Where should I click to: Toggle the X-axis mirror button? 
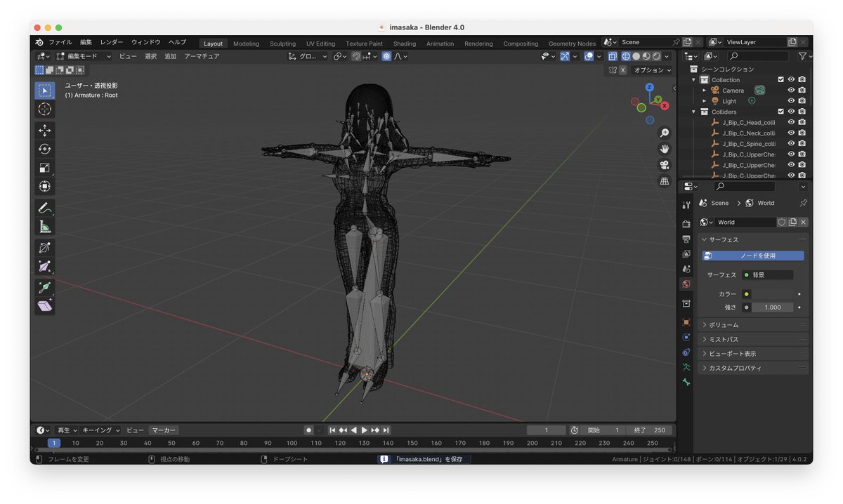(622, 70)
